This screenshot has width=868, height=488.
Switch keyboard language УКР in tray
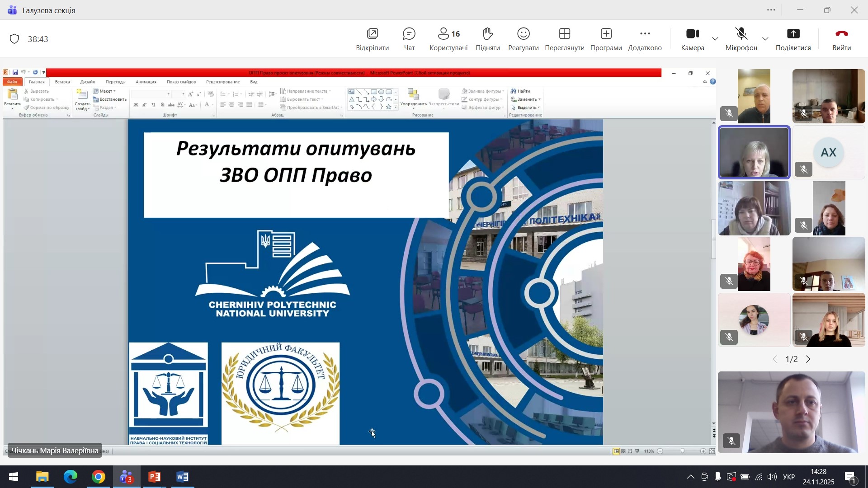coord(789,478)
